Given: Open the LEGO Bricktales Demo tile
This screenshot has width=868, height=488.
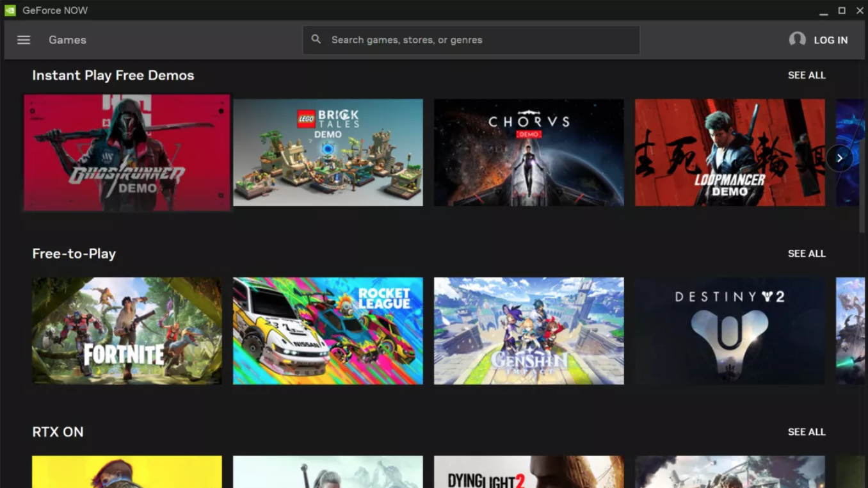Looking at the screenshot, I should [328, 152].
